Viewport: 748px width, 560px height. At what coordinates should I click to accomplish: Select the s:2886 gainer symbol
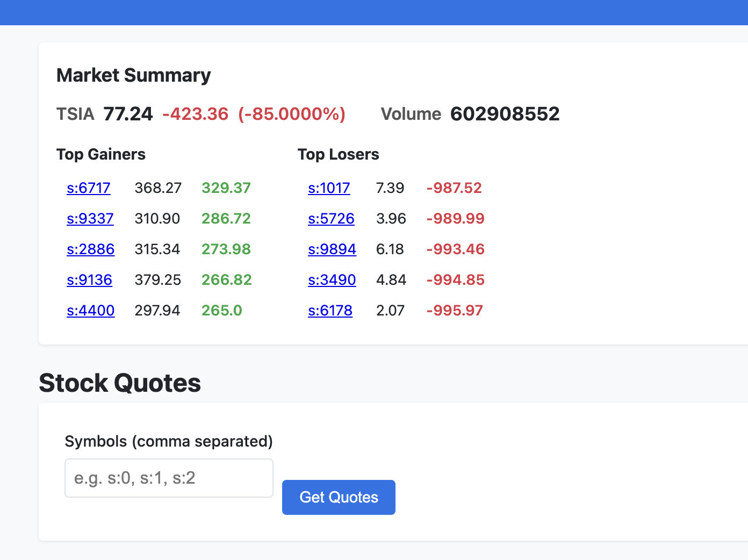[90, 249]
